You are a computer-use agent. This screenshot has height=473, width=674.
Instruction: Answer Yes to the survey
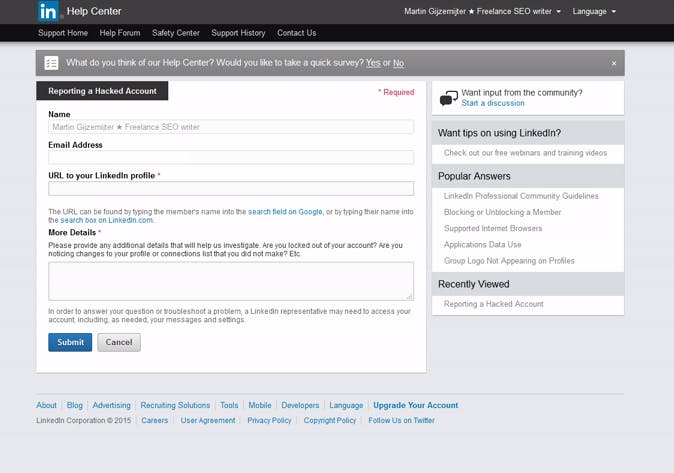click(x=373, y=63)
